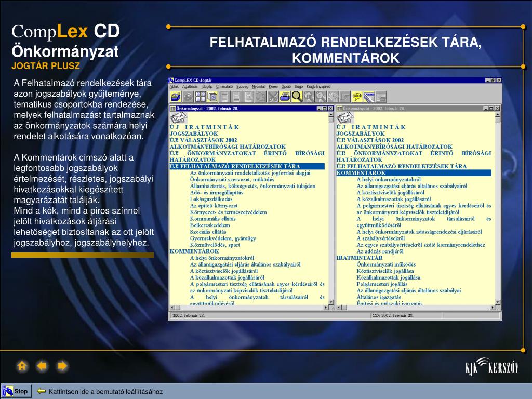The image size is (532, 399).
Task: Open Az épített környezet entry
Action: pyautogui.click(x=214, y=205)
